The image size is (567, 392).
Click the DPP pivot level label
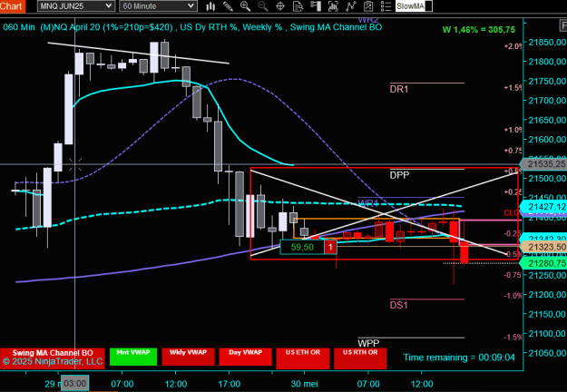coord(399,175)
